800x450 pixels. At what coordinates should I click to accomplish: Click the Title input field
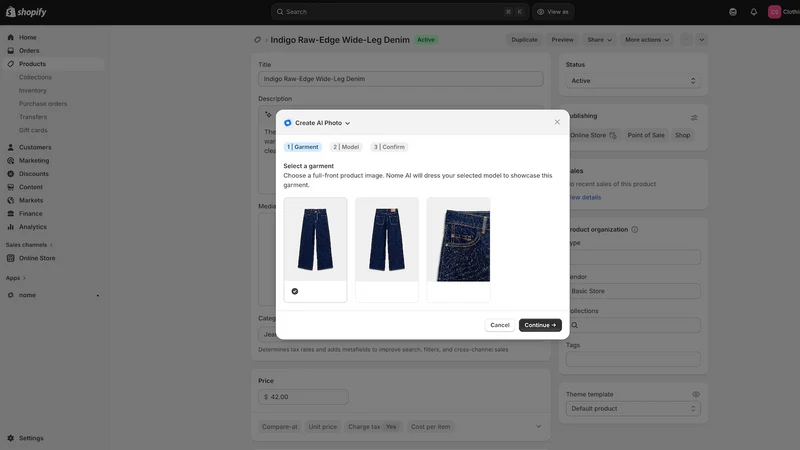pyautogui.click(x=401, y=79)
